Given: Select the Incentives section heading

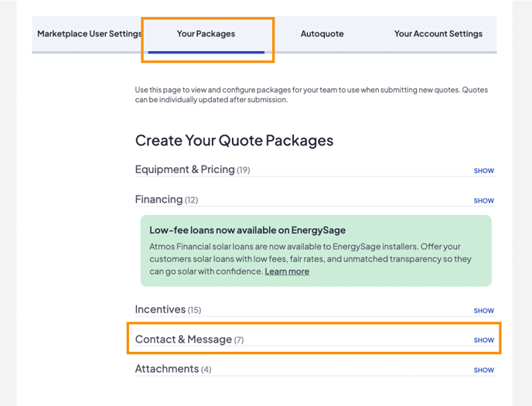Looking at the screenshot, I should point(161,309).
